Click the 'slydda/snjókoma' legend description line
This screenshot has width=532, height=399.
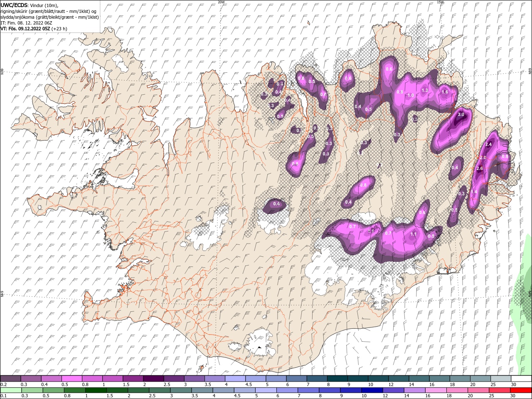point(50,17)
